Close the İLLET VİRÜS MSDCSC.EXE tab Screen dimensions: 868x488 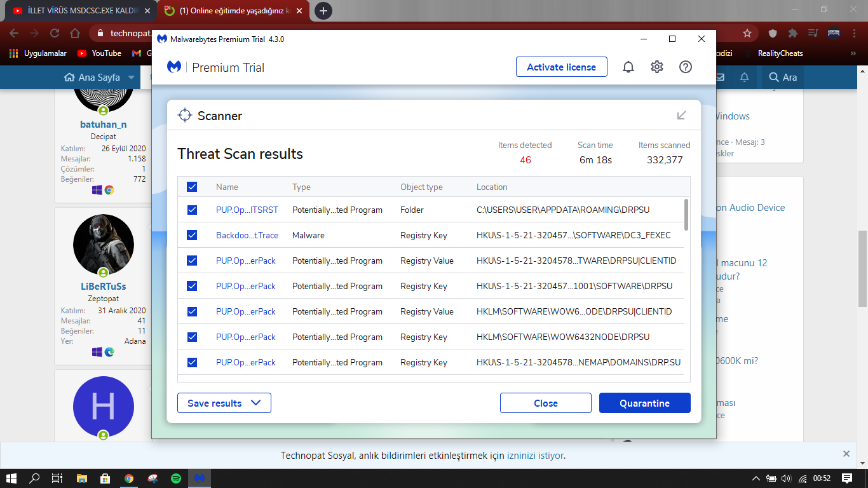(x=147, y=11)
